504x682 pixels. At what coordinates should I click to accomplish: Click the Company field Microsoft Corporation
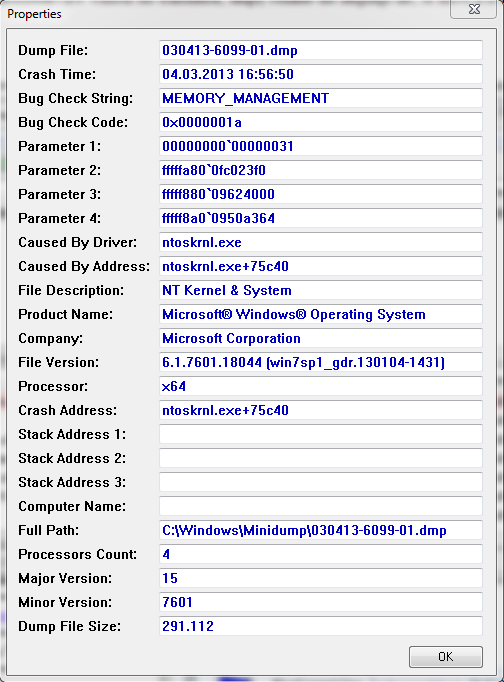pos(321,338)
